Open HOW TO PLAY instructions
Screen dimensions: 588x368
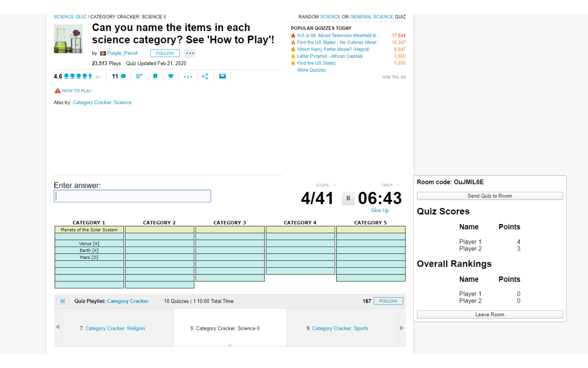pos(77,91)
